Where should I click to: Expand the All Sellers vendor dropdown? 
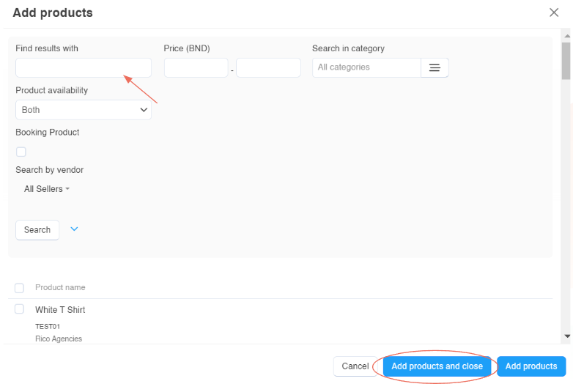click(47, 189)
